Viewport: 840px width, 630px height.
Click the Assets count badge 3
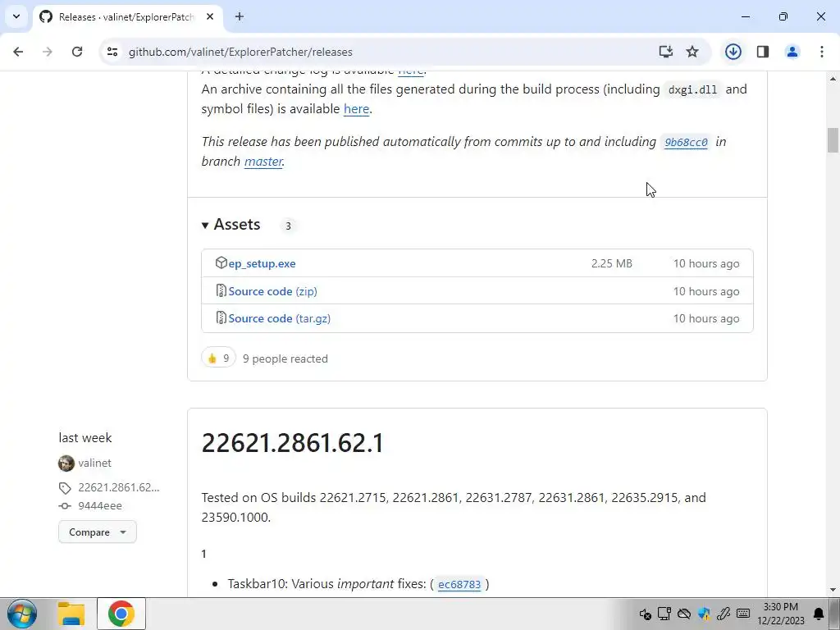[288, 226]
